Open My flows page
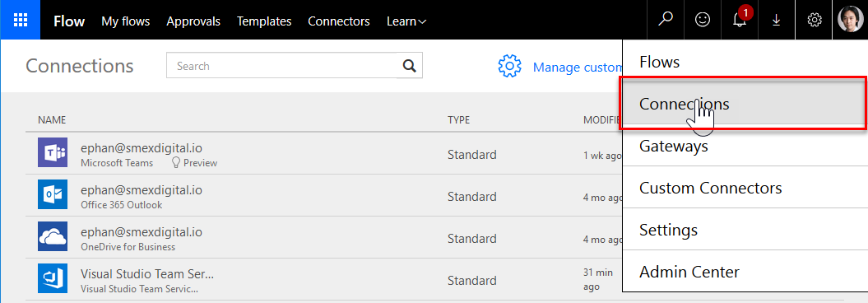This screenshot has height=303, width=868. pyautogui.click(x=126, y=21)
